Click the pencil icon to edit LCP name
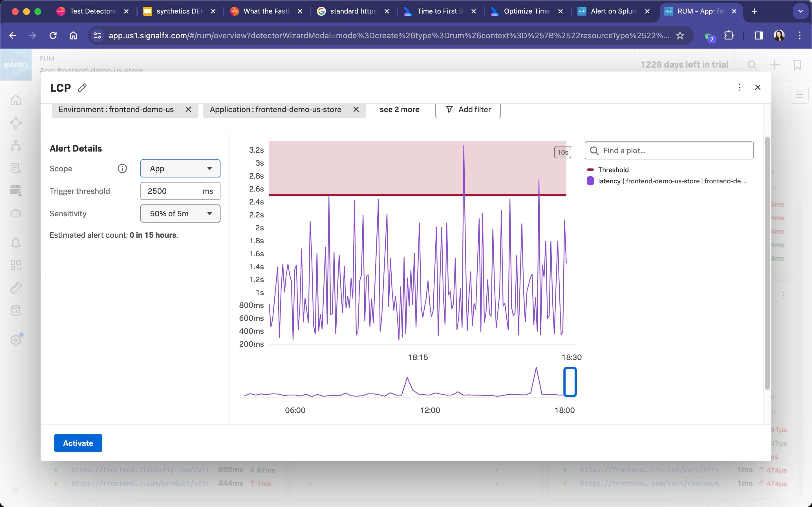The image size is (812, 507). coord(82,88)
